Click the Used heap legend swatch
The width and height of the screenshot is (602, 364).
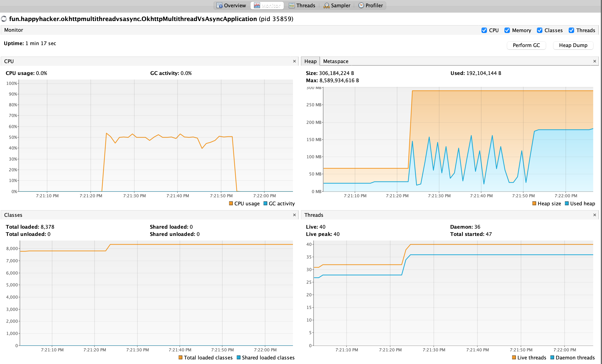[x=567, y=203]
